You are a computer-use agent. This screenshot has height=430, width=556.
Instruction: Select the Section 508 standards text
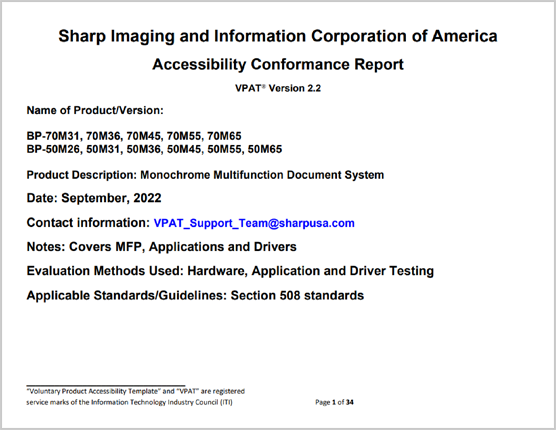coord(298,295)
